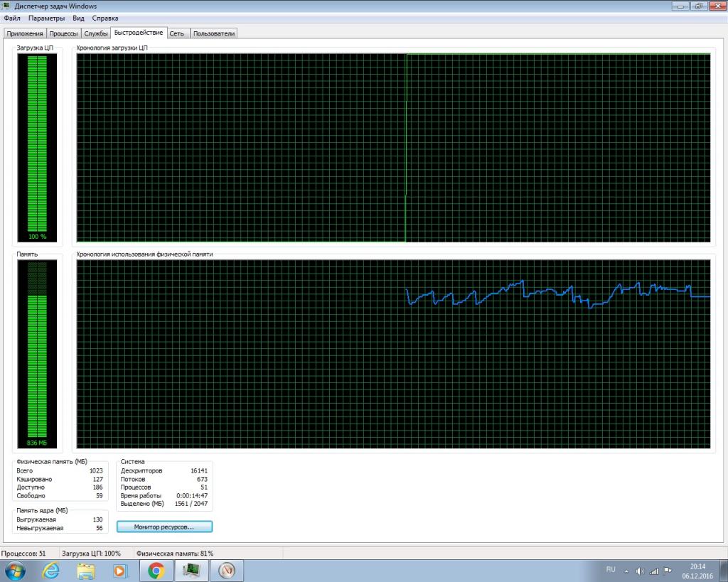Click the Монитор ресурсов button

(164, 527)
